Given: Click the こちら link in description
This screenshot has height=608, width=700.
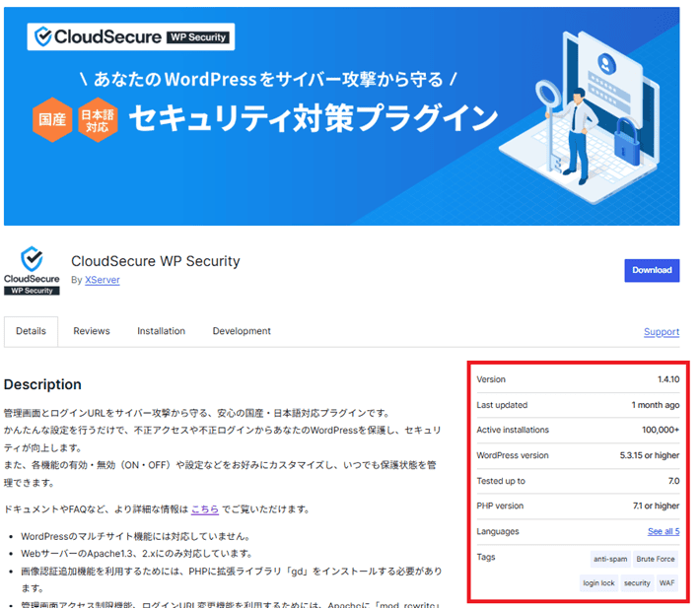Looking at the screenshot, I should pyautogui.click(x=205, y=509).
